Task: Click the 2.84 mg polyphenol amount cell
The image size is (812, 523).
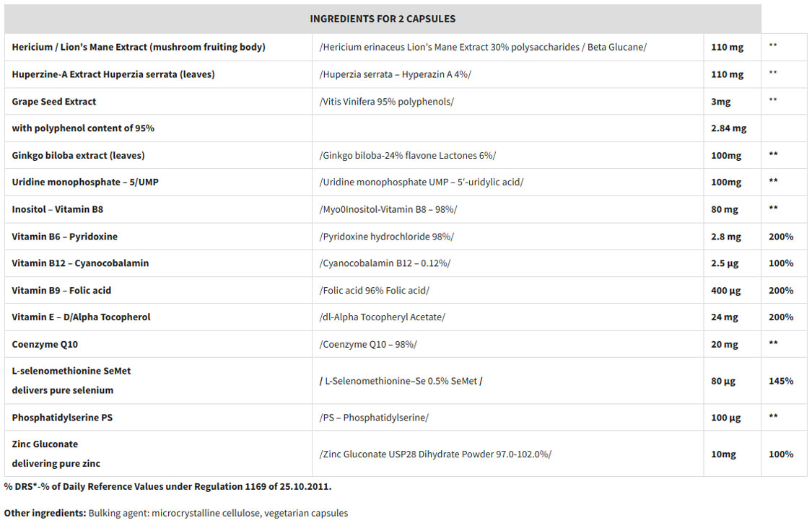Action: pos(728,128)
